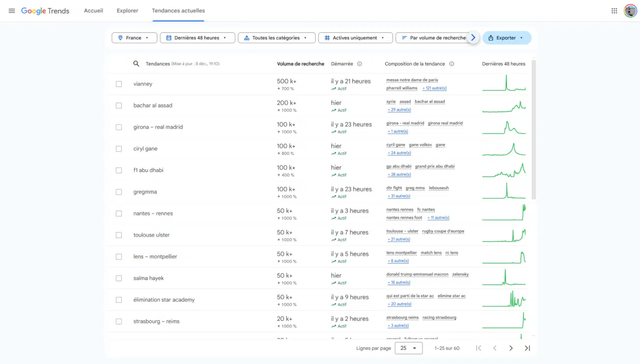Open the rugby coupe d'europe query
Screen dimensions: 640x364
pos(443,231)
